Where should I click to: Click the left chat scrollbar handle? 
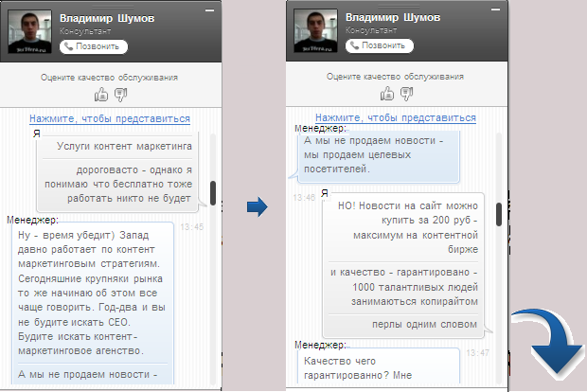pos(214,192)
